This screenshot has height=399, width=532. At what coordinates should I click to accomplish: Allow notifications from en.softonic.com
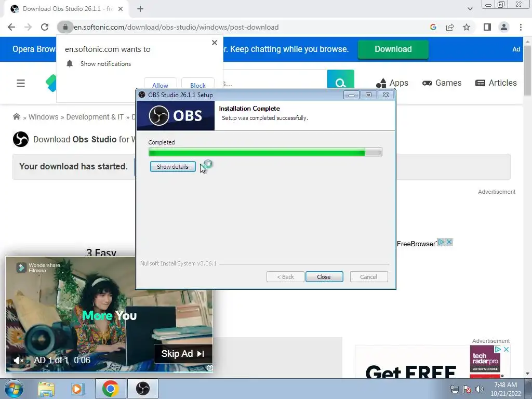(x=160, y=85)
